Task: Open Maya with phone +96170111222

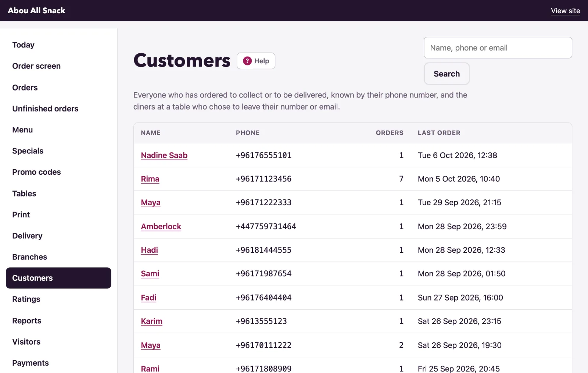Action: (x=151, y=345)
